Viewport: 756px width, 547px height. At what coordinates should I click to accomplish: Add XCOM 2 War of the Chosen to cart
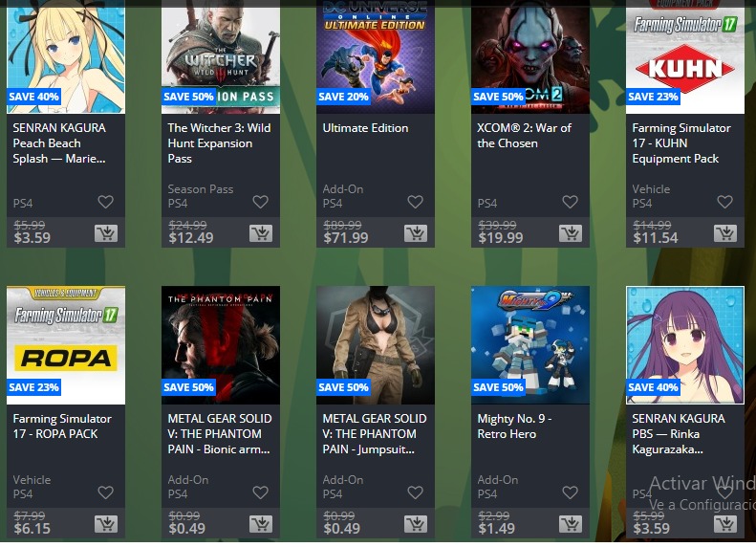tap(571, 233)
